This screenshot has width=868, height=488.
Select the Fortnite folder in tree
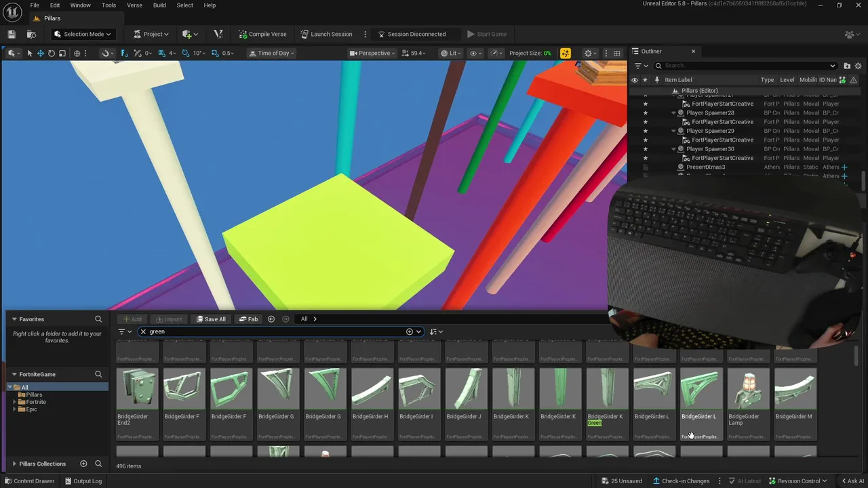[x=36, y=402]
